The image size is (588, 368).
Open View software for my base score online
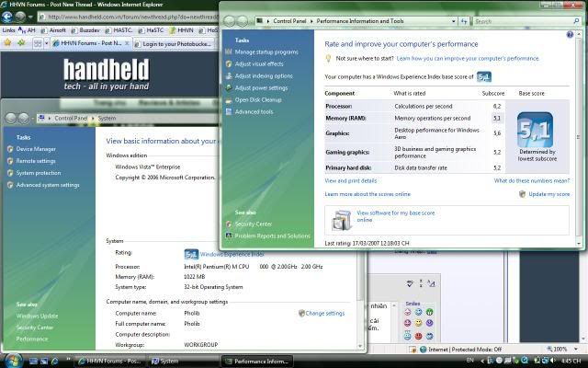[396, 216]
